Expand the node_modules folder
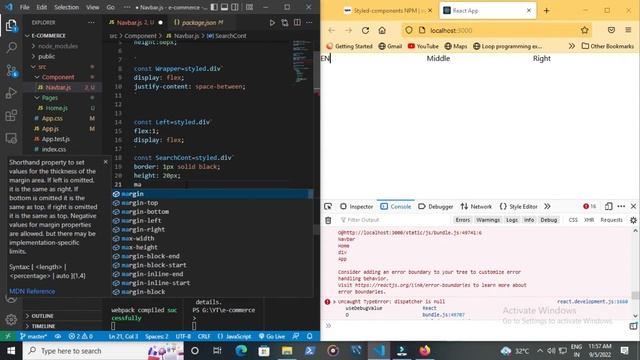This screenshot has width=640, height=360. pos(62,46)
